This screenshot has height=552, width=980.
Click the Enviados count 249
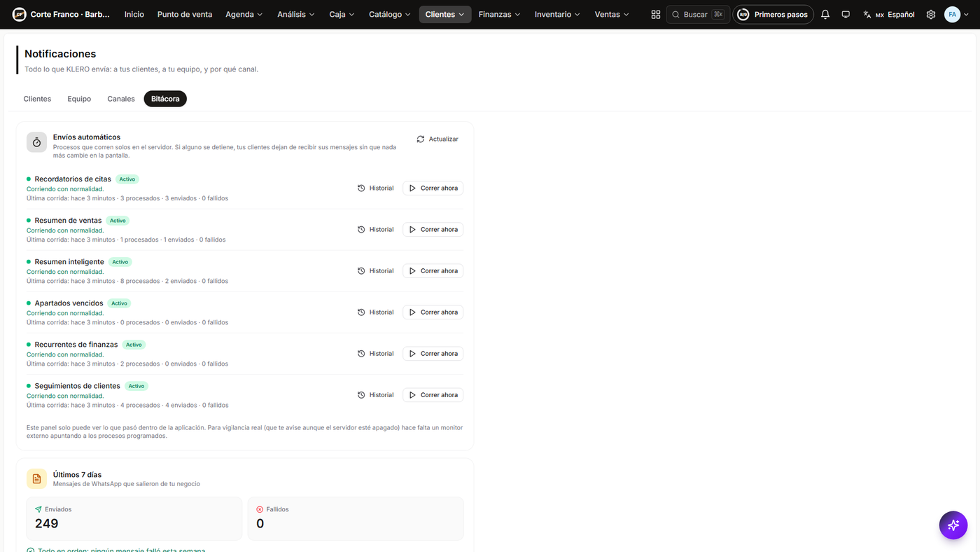pos(47,523)
